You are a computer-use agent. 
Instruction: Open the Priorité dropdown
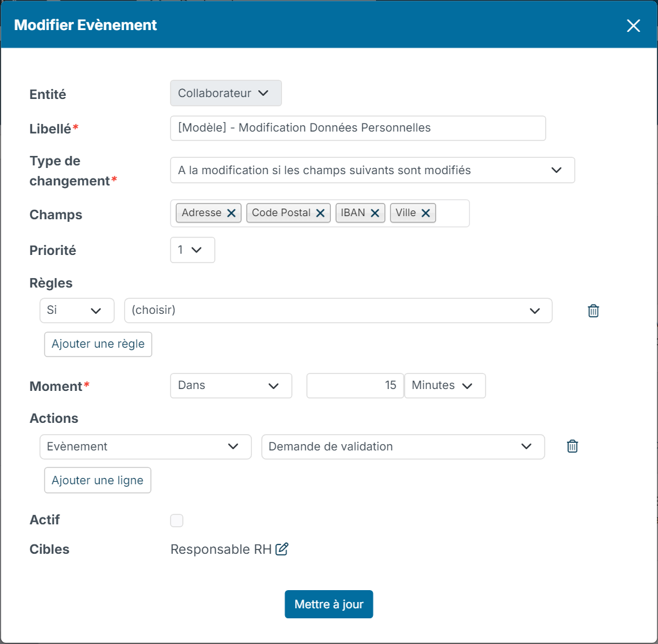pos(192,250)
